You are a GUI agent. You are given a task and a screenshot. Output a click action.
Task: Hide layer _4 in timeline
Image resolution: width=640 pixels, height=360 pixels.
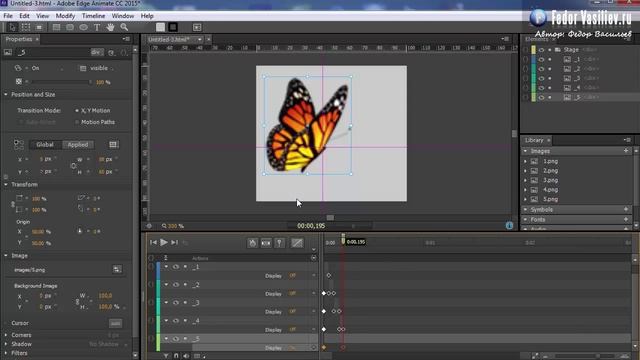(x=176, y=321)
